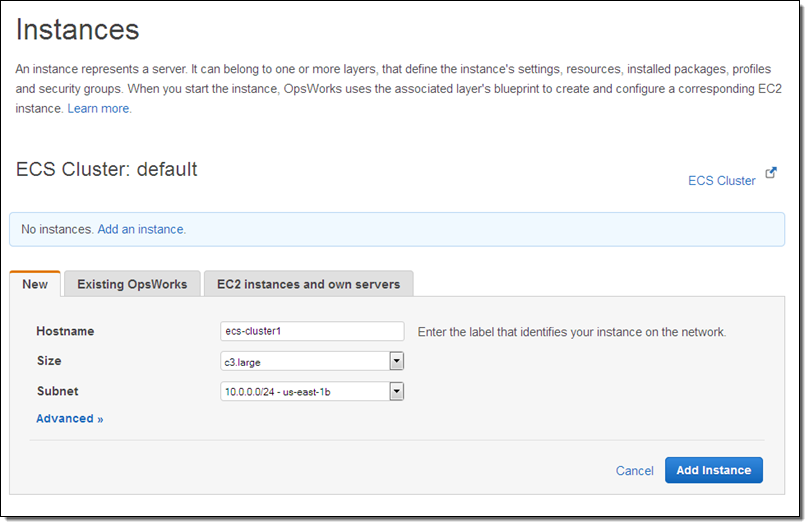Image resolution: width=810 pixels, height=527 pixels.
Task: Click the Hostname field label
Action: pyautogui.click(x=65, y=331)
